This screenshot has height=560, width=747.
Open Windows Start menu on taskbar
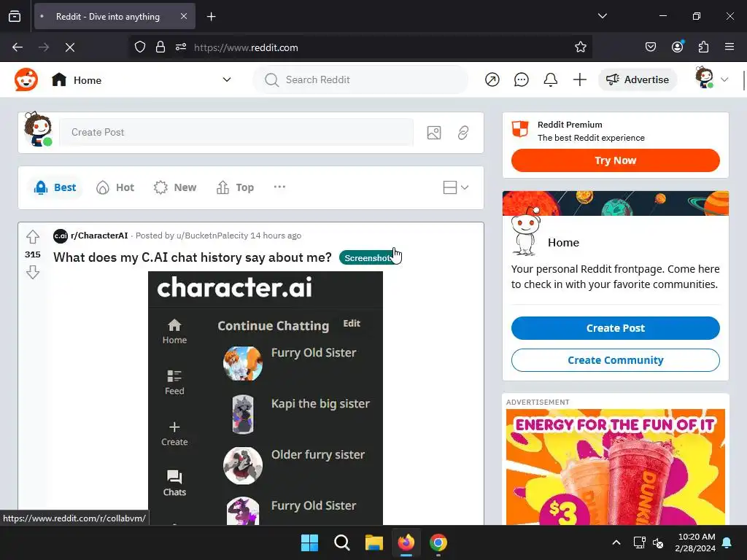[x=309, y=542]
